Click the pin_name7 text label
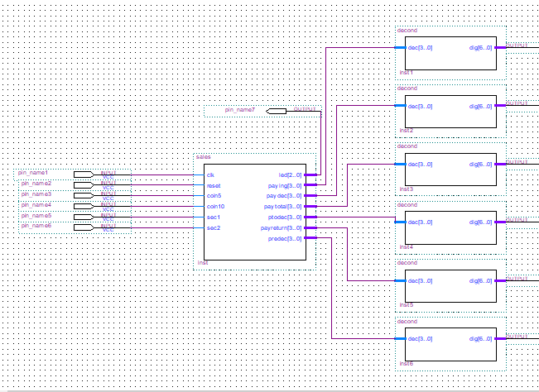Image resolution: width=539 pixels, height=392 pixels. [240, 110]
